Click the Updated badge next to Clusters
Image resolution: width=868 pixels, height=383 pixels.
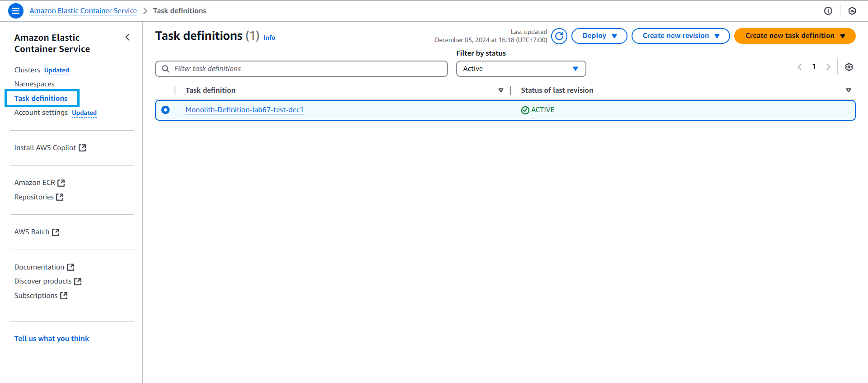[x=57, y=71]
